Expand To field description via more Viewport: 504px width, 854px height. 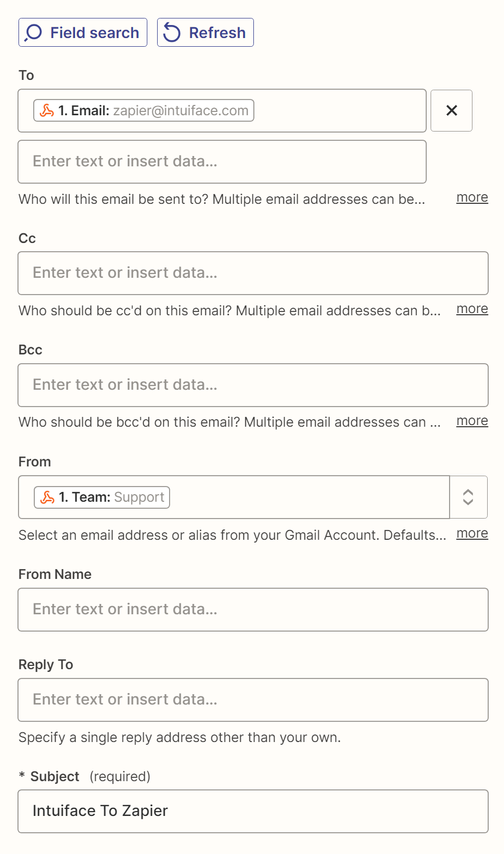pos(472,197)
